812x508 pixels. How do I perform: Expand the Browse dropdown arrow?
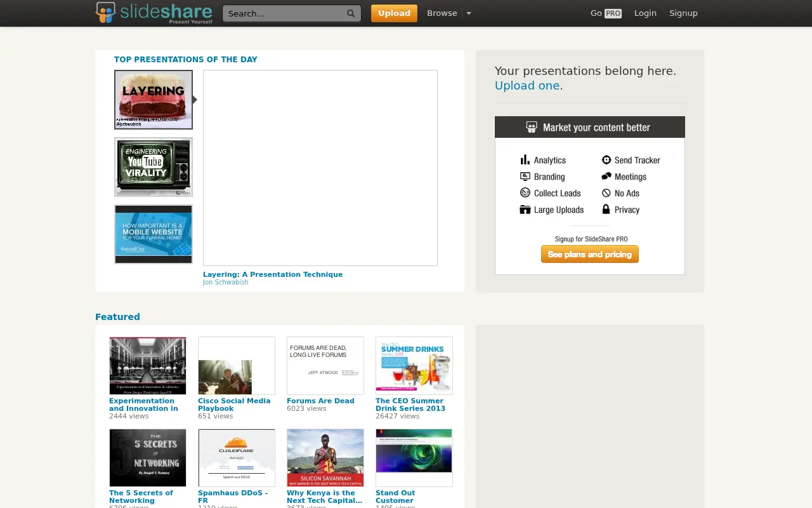pos(469,13)
